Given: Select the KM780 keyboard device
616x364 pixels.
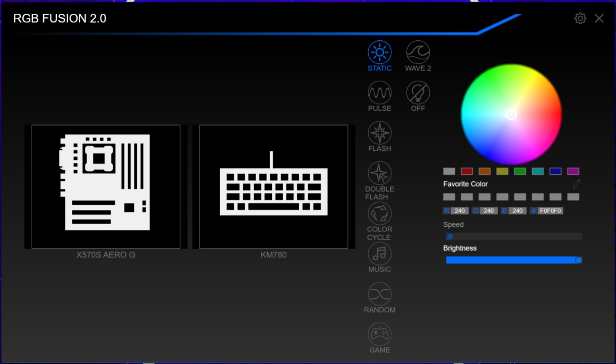Looking at the screenshot, I should point(274,187).
